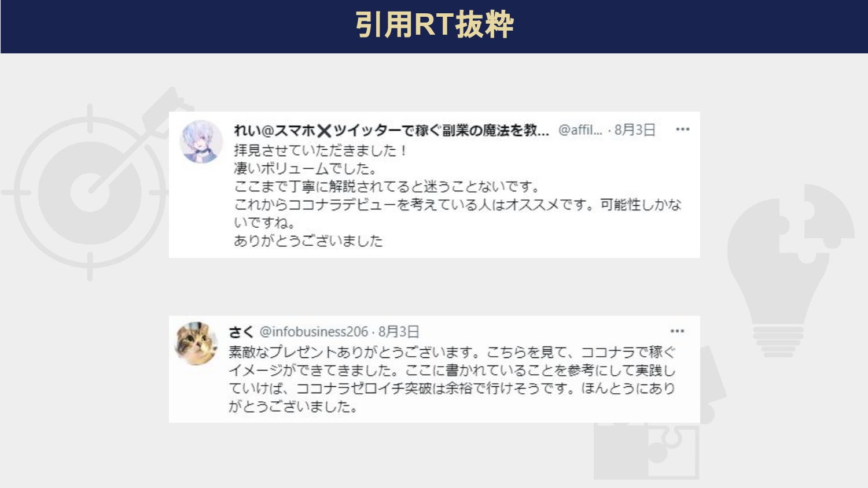Click the line 拝見させていただきました！

[321, 150]
